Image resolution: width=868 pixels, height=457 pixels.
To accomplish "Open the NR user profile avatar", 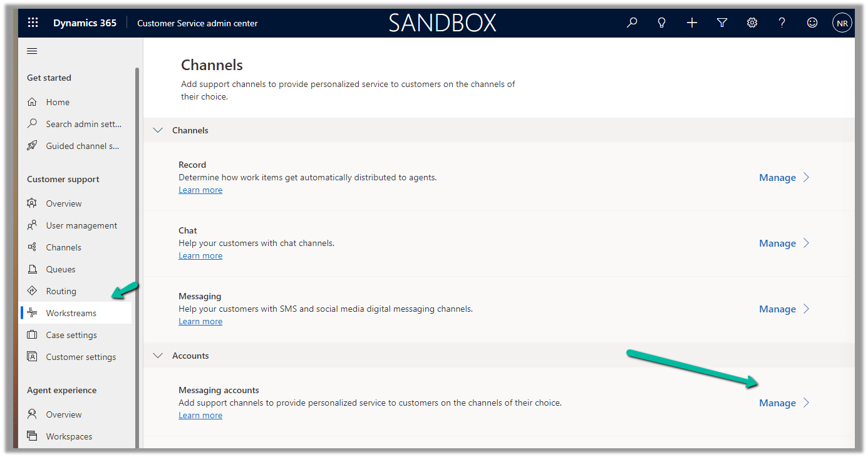I will (842, 23).
